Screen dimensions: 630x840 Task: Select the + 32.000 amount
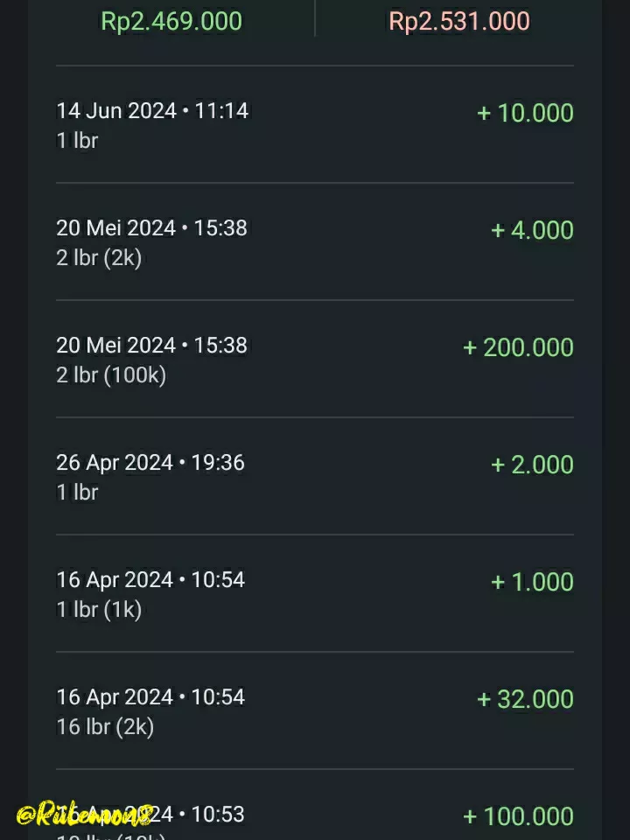pyautogui.click(x=525, y=699)
